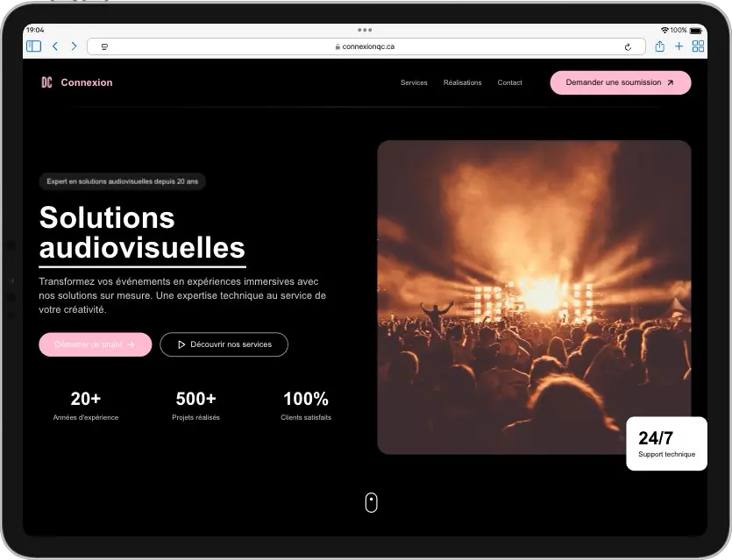Add a new tab with plus icon
The height and width of the screenshot is (560, 732).
click(x=679, y=46)
